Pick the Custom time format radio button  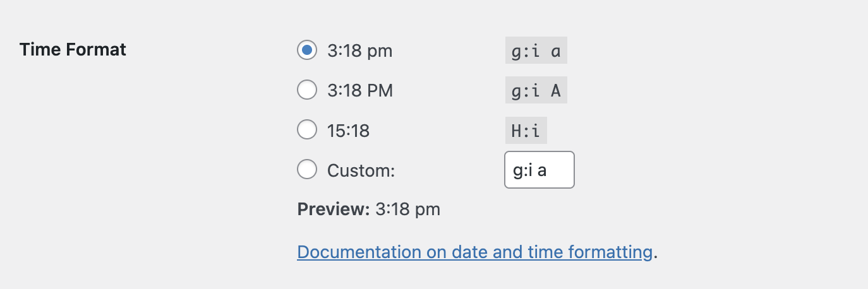[x=307, y=170]
